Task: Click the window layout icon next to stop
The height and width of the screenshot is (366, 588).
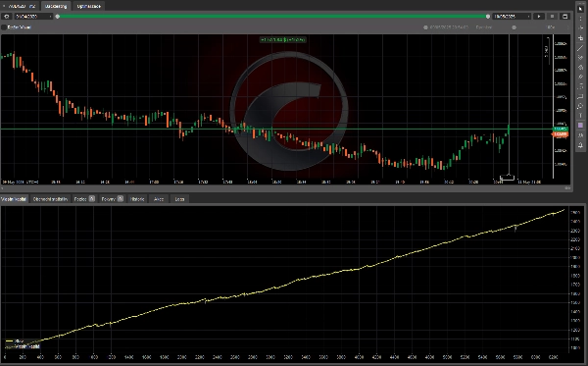Action: tap(564, 17)
